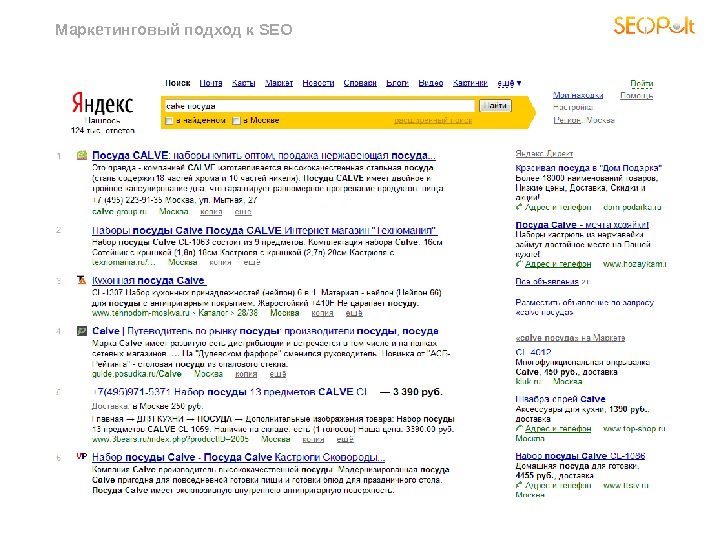The image size is (720, 540).
Task: Open the Блоги tab
Action: (x=397, y=83)
